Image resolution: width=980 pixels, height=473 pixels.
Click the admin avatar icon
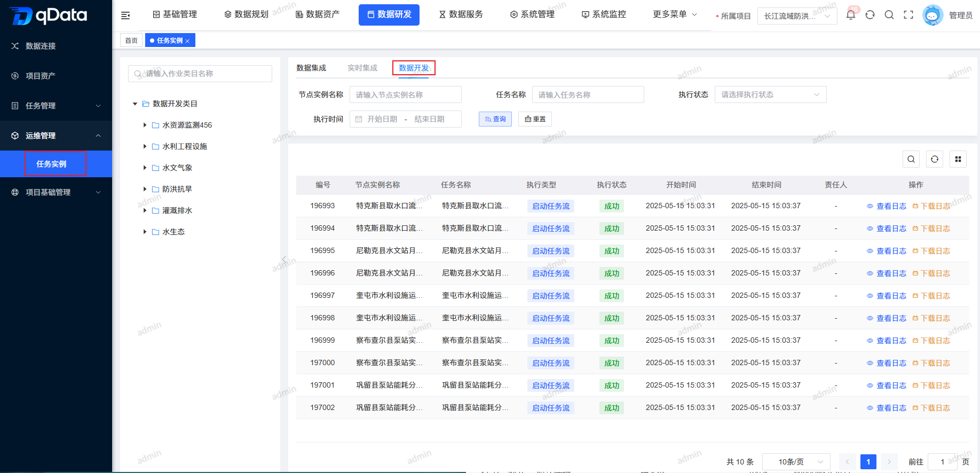click(x=932, y=15)
